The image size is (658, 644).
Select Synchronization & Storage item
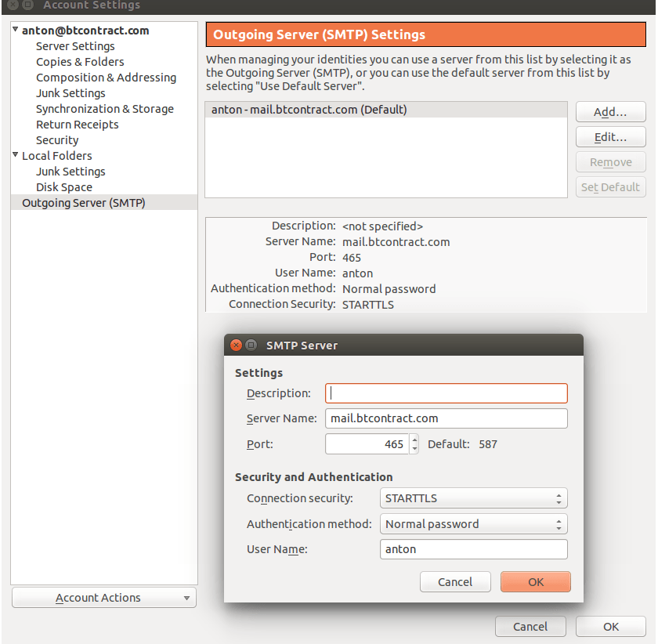(x=105, y=109)
